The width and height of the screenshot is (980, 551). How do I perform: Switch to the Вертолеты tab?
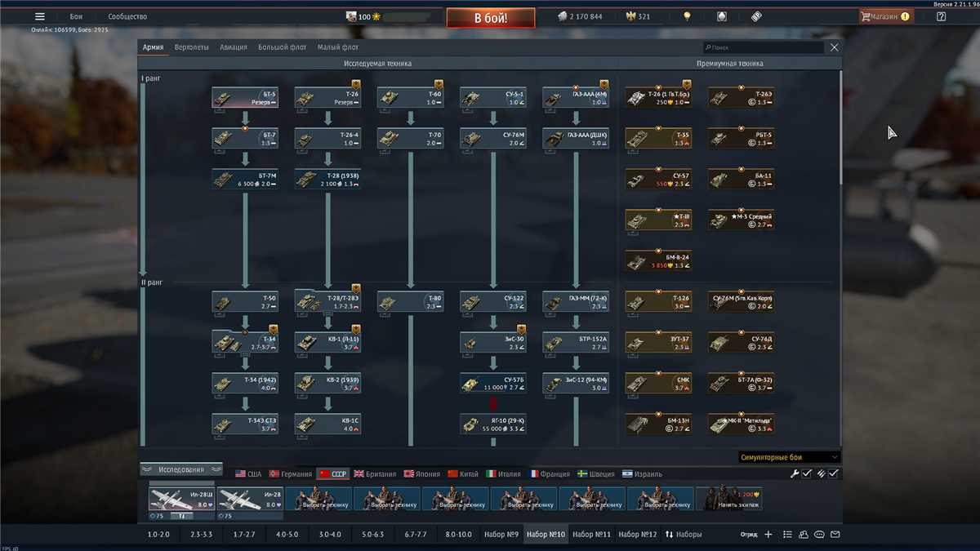point(192,47)
